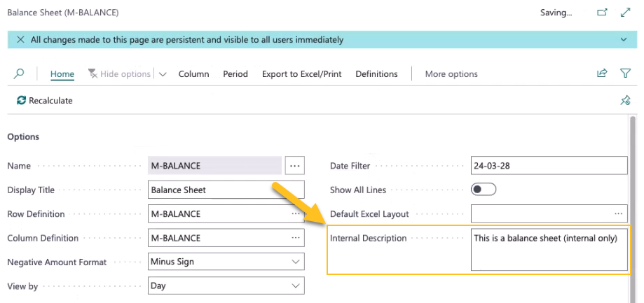Click the Recalculate refresh icon
Viewport: 644px width, 303px height.
[21, 101]
